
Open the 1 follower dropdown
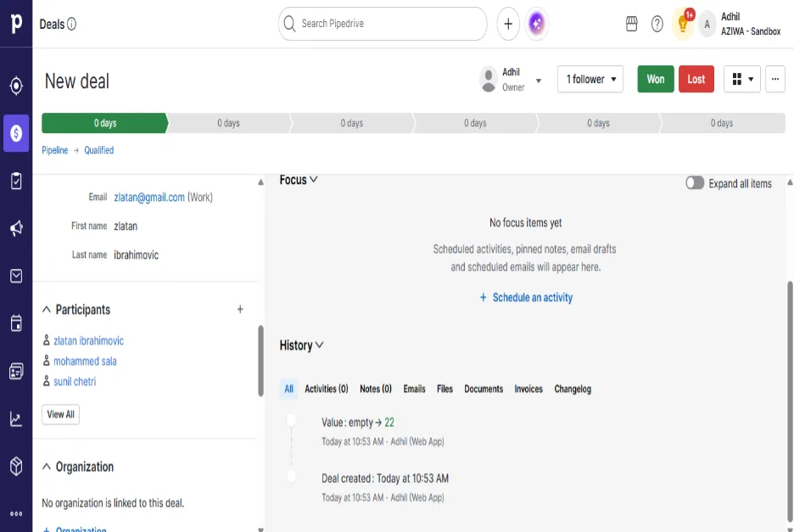[x=590, y=79]
